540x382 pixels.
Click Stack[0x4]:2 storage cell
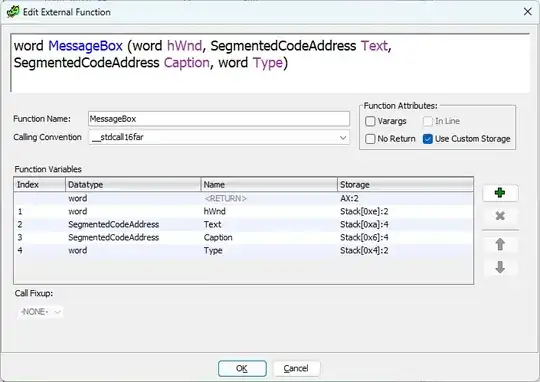(x=405, y=250)
